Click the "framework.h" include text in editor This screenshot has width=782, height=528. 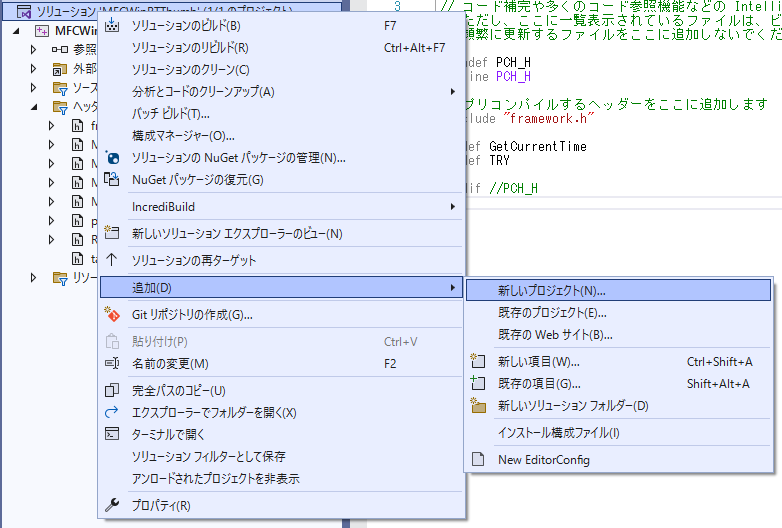[549, 118]
